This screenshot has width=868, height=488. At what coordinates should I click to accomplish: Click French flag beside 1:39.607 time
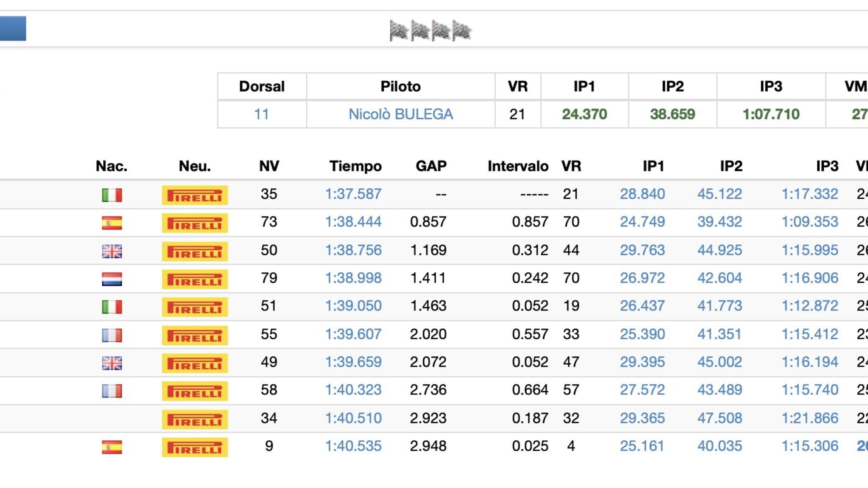point(112,335)
